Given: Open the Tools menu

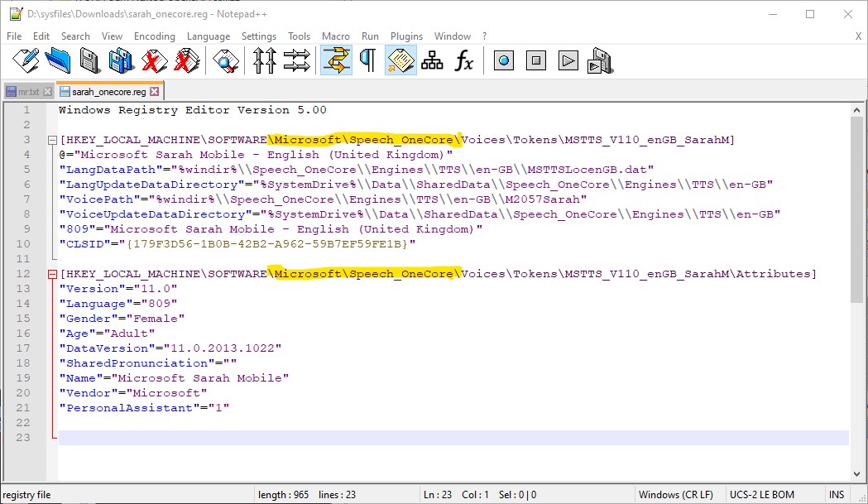Looking at the screenshot, I should click(x=299, y=36).
